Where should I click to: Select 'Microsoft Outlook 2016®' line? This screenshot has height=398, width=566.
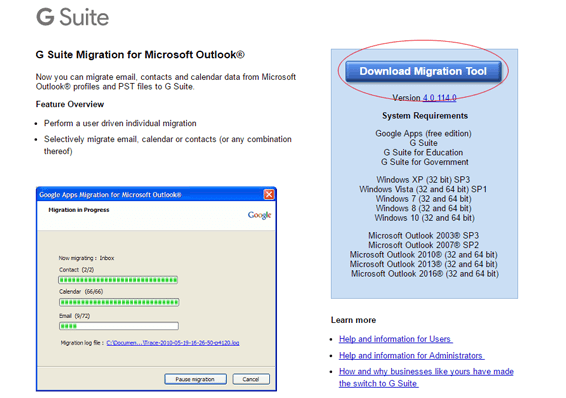(425, 274)
